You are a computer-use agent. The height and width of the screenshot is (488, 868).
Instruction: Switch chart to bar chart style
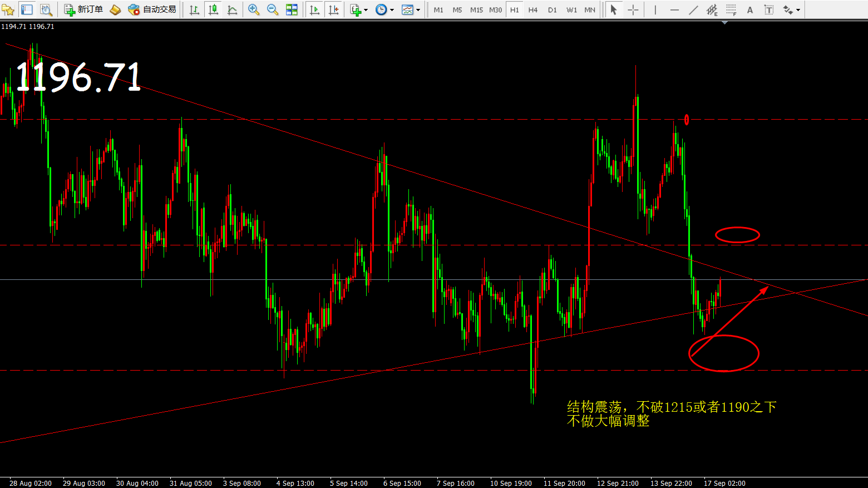coord(194,9)
